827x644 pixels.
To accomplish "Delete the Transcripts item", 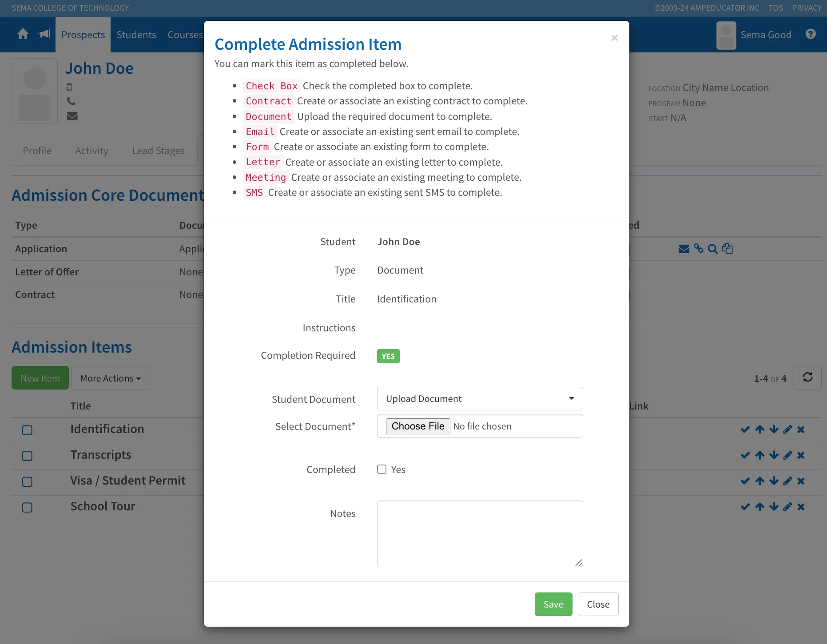I will pos(801,455).
